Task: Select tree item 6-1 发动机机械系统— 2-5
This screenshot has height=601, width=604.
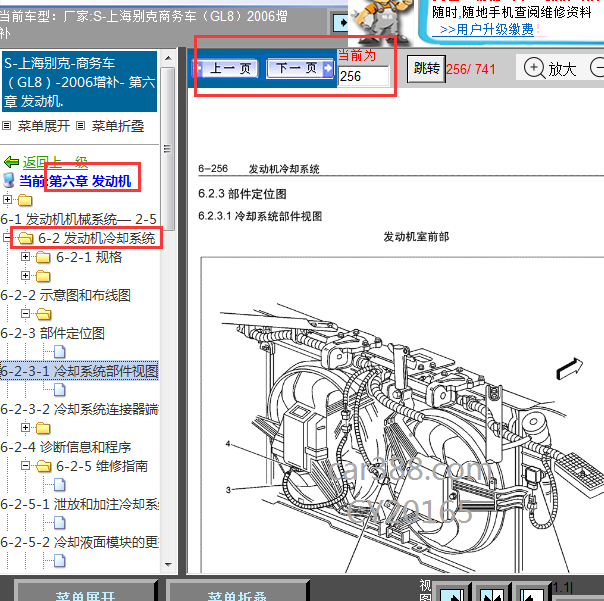Action: coord(79,219)
